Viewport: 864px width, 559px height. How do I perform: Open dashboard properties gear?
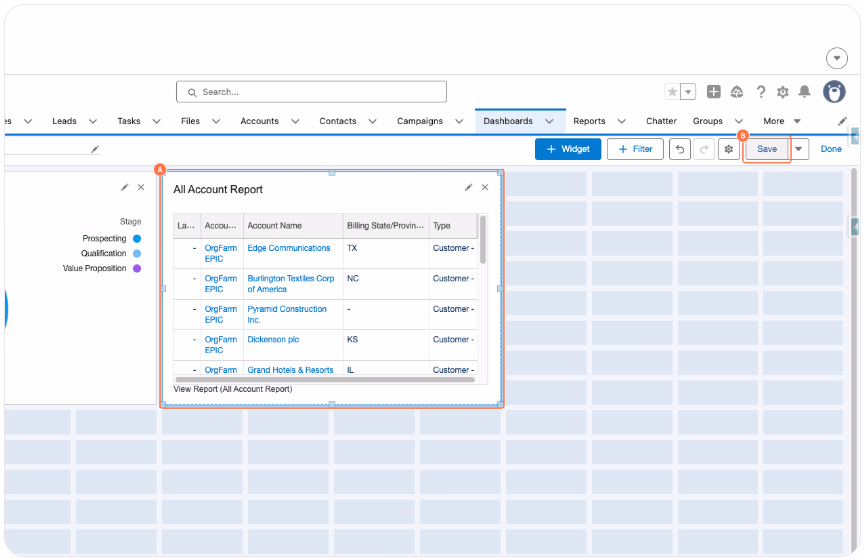pyautogui.click(x=728, y=149)
